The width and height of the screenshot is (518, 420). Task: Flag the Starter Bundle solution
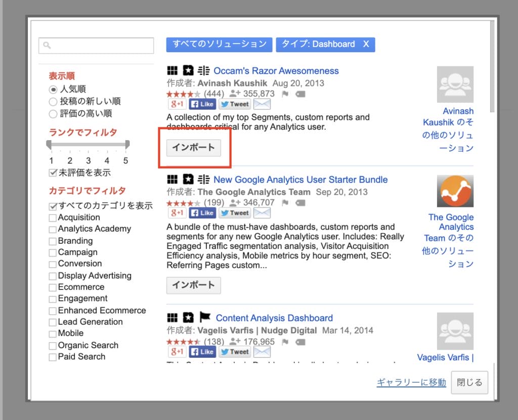coord(285,203)
